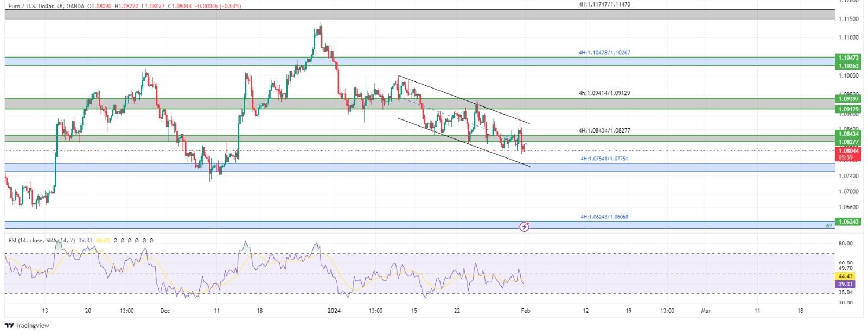Image resolution: width=868 pixels, height=334 pixels.
Task: Click the yellow 44.43 RSI MA legend value
Action: pos(101,240)
